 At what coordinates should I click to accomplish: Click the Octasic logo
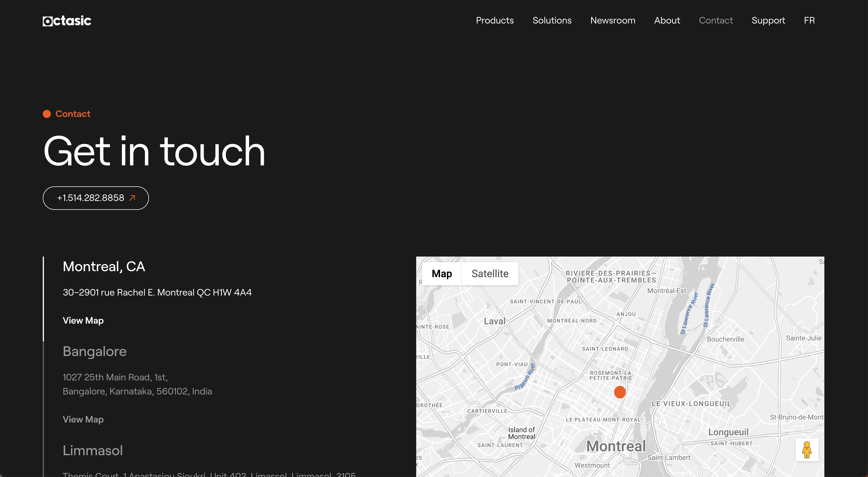click(x=67, y=21)
